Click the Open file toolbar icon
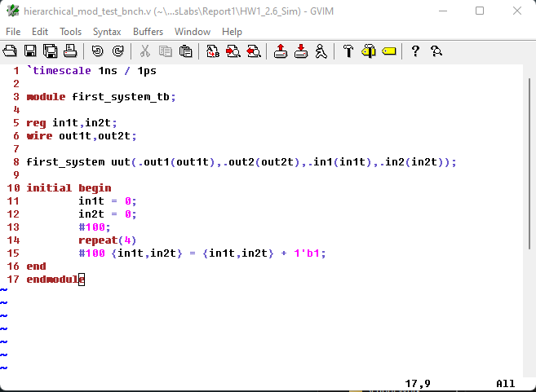This screenshot has width=536, height=392. (10, 51)
